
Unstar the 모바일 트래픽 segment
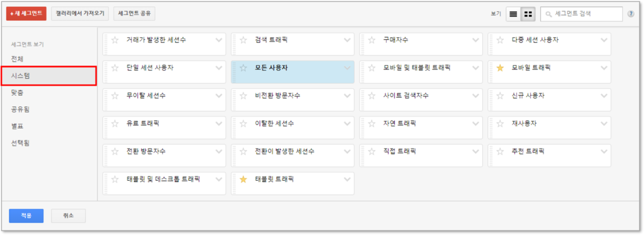point(500,68)
